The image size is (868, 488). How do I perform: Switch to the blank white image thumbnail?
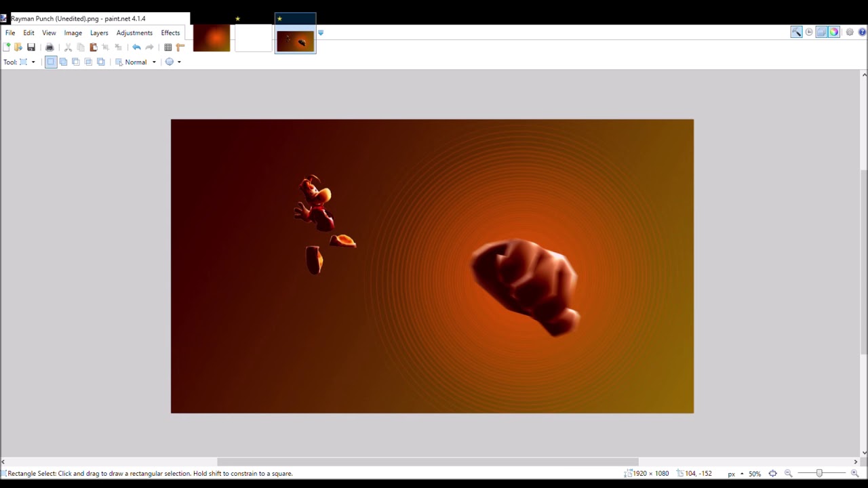point(253,38)
